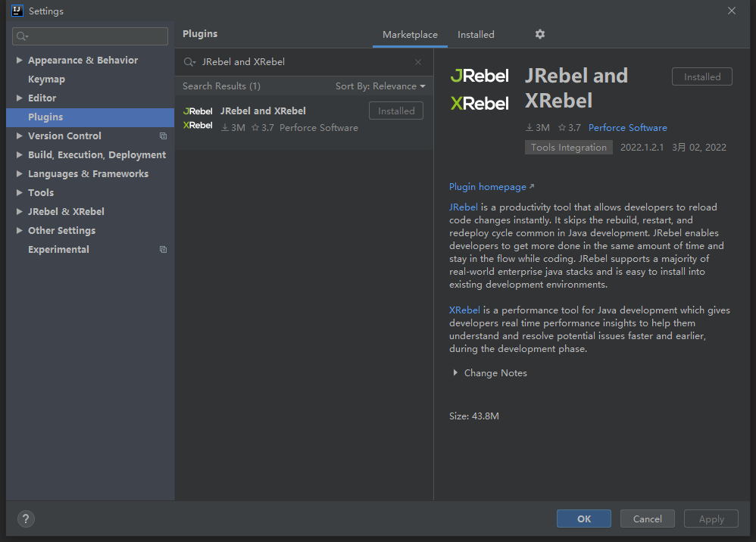This screenshot has height=542, width=756.
Task: Click the Installed button in the search result row
Action: (x=396, y=111)
